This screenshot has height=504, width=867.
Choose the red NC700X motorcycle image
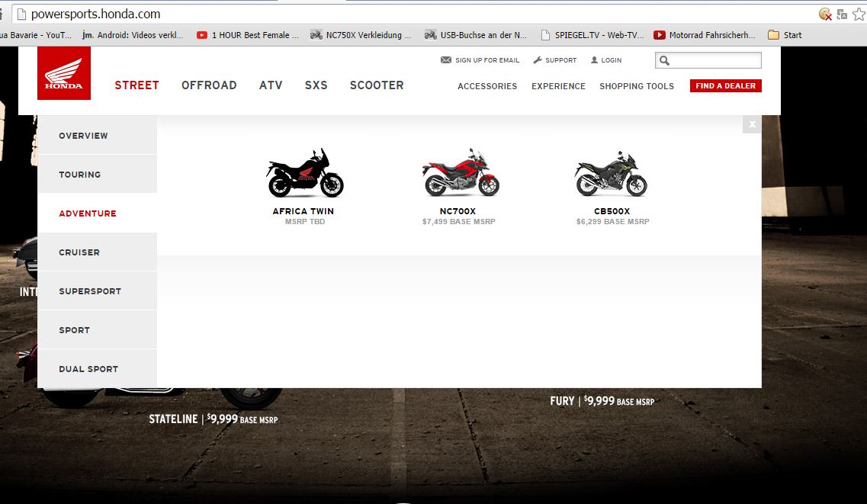pyautogui.click(x=460, y=172)
